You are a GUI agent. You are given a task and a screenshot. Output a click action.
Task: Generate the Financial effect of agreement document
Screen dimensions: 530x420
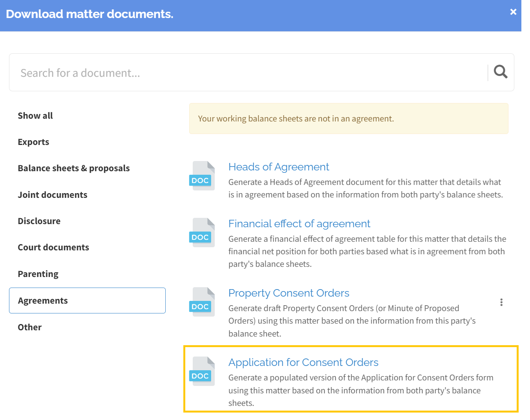pos(299,224)
